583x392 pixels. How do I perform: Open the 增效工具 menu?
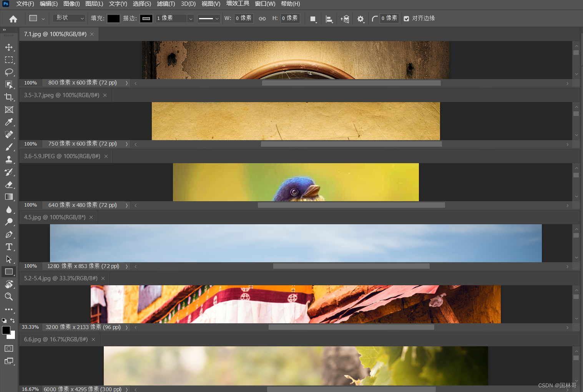tap(238, 4)
